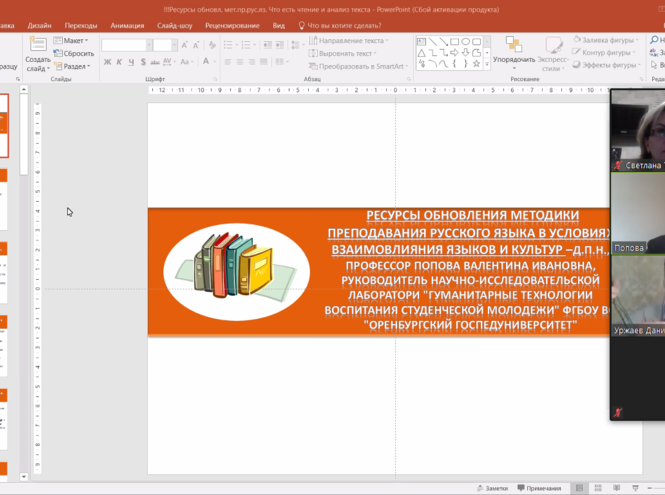Switch to the Анимация tab
The image size is (665, 495).
[x=127, y=25]
